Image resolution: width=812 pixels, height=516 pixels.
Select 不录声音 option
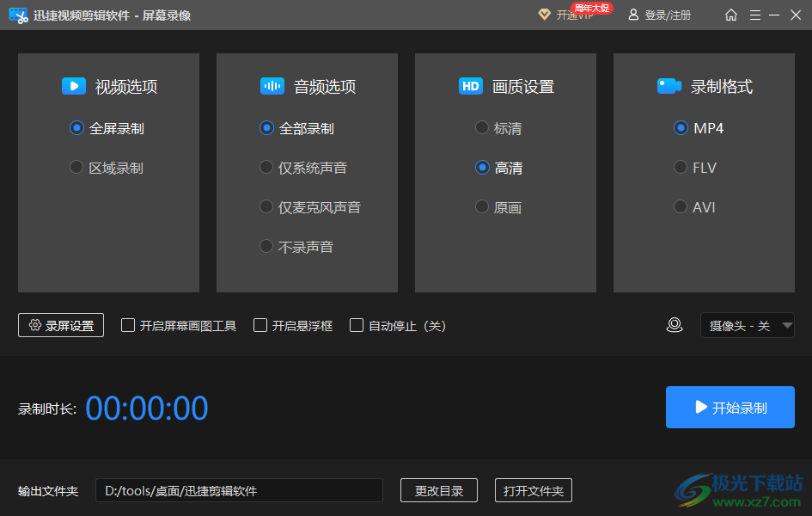click(266, 246)
